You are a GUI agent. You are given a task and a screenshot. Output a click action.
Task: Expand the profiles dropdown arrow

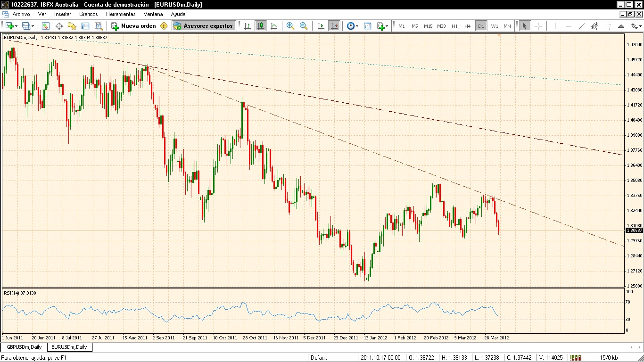[x=33, y=26]
